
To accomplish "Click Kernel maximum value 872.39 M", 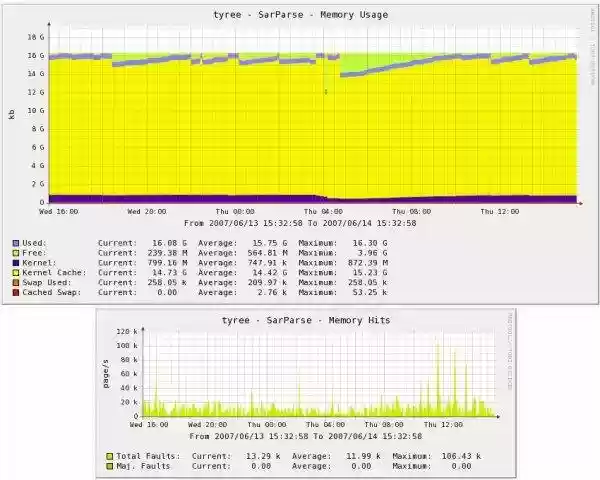I will (368, 263).
